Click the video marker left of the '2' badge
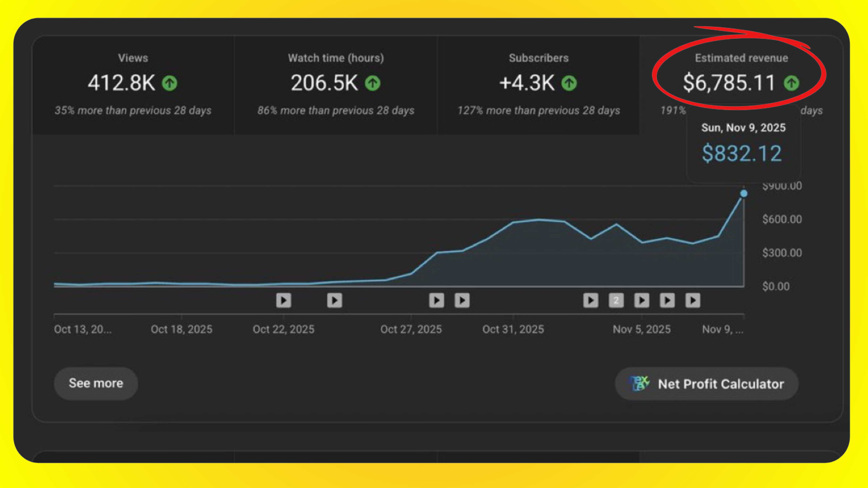Screen dimensions: 868x488 click(591, 300)
